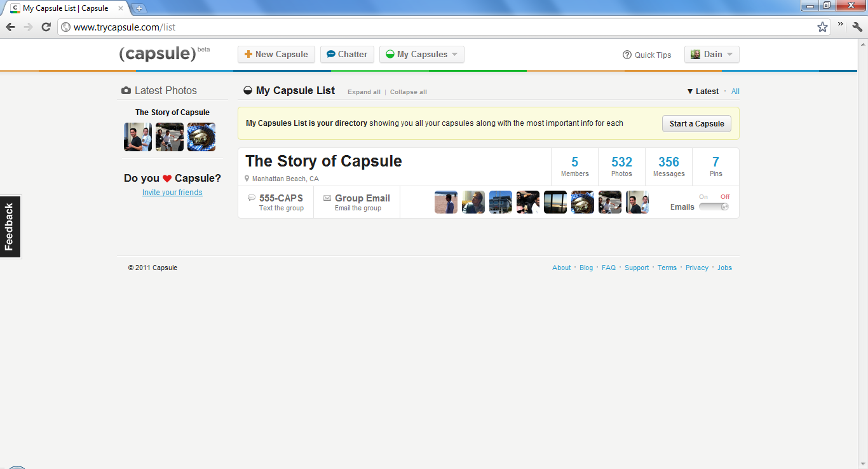Follow the Invite your friends link
This screenshot has height=469, width=868.
[x=172, y=192]
